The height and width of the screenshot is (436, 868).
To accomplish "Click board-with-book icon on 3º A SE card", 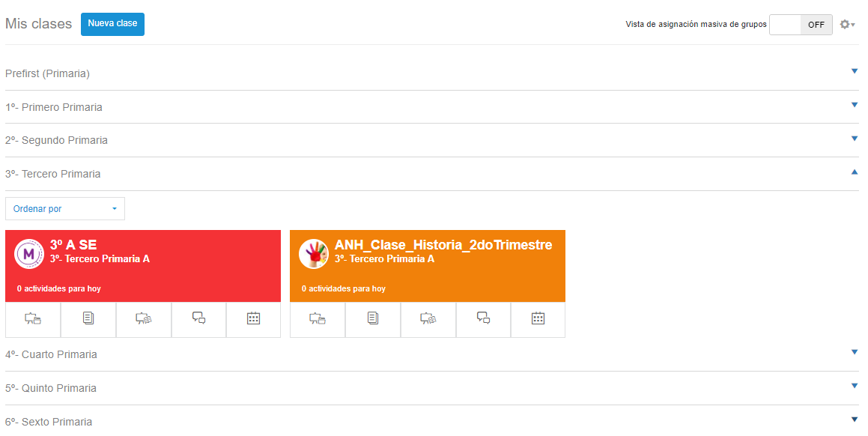I will (143, 319).
